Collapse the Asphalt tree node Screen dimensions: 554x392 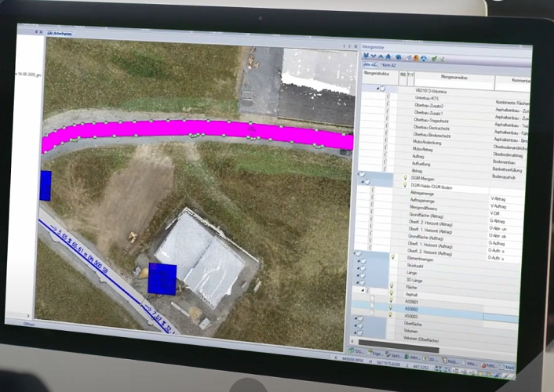[x=363, y=290]
